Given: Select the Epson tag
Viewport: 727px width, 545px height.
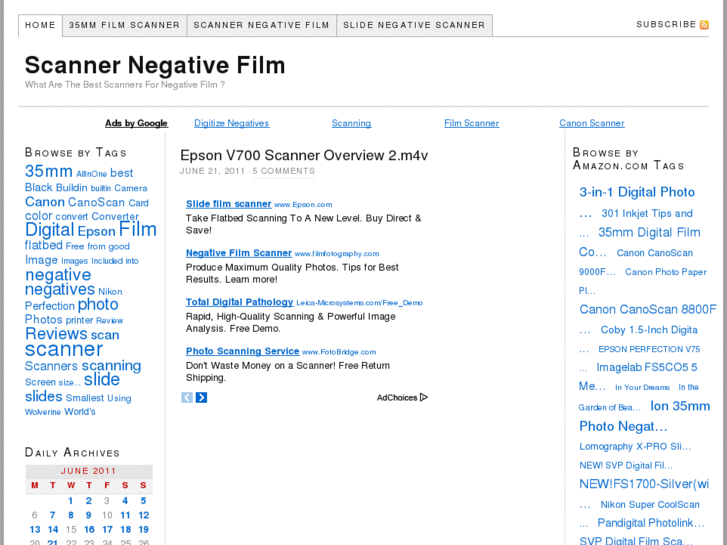Looking at the screenshot, I should pyautogui.click(x=96, y=231).
